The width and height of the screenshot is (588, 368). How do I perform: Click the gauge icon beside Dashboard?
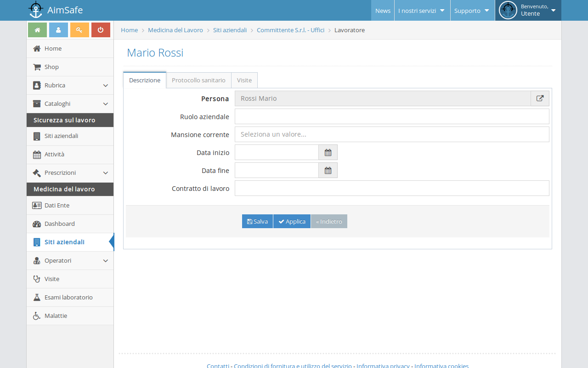[37, 224]
